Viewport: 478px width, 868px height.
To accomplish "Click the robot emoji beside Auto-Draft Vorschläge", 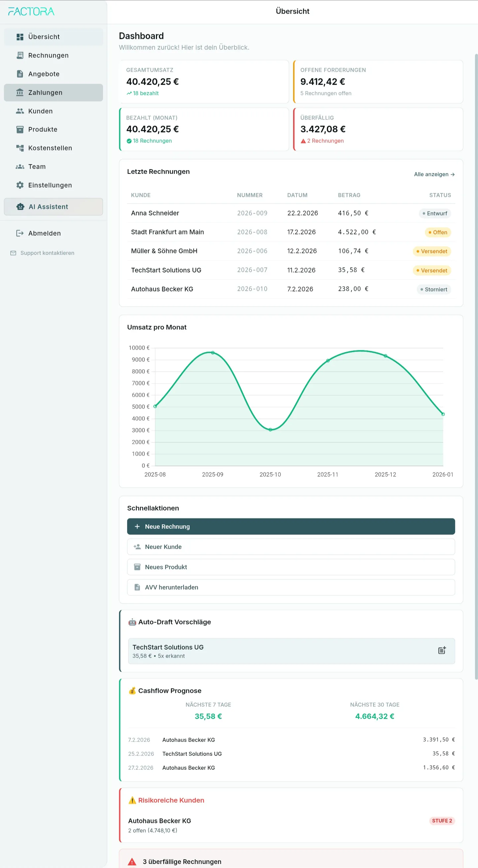I will pos(132,622).
